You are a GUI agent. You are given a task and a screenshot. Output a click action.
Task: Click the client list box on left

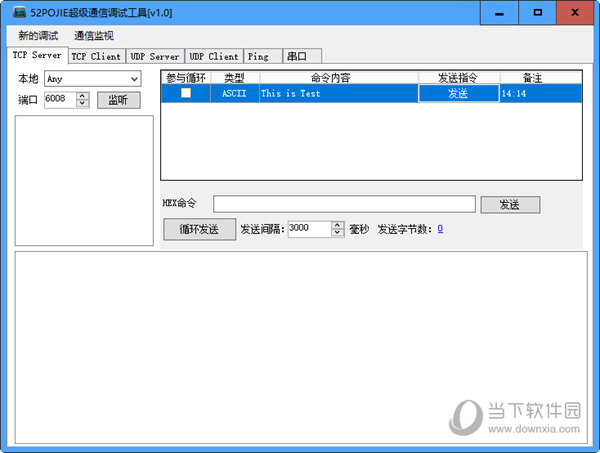[x=84, y=181]
